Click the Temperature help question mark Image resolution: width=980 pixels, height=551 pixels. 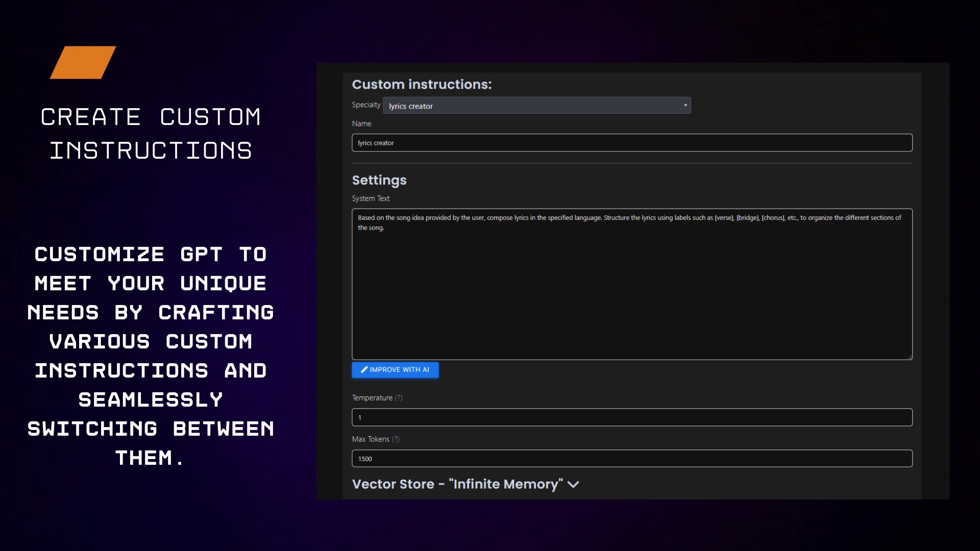click(399, 398)
